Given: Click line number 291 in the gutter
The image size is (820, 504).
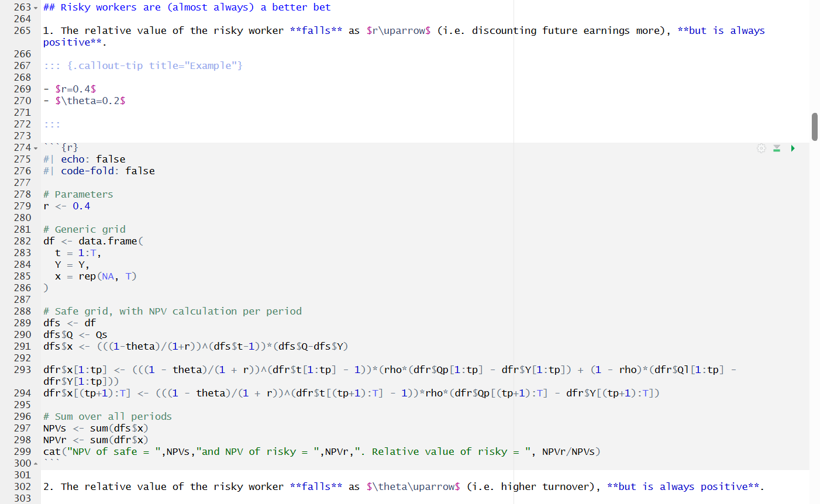Looking at the screenshot, I should [x=22, y=346].
